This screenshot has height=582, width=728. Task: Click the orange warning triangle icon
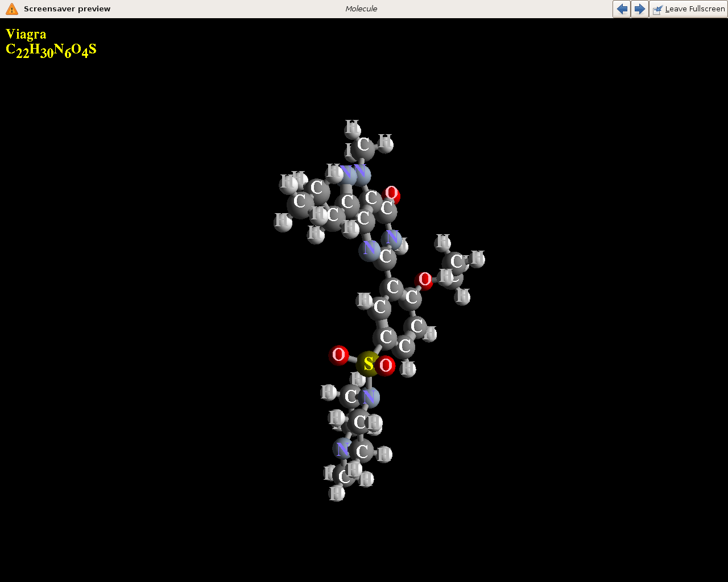click(x=12, y=9)
